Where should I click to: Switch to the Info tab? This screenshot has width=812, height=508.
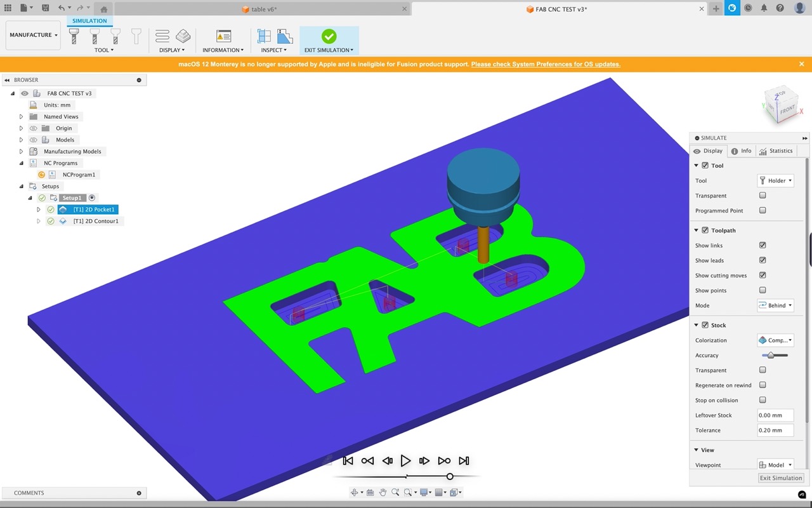pyautogui.click(x=741, y=151)
